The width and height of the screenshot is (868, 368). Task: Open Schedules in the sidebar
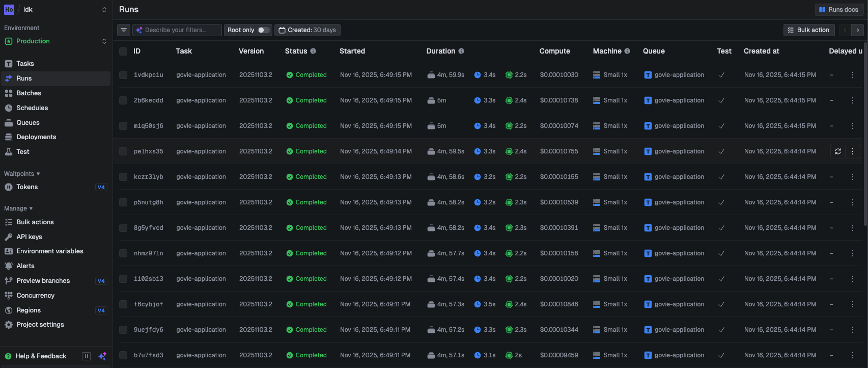(32, 108)
